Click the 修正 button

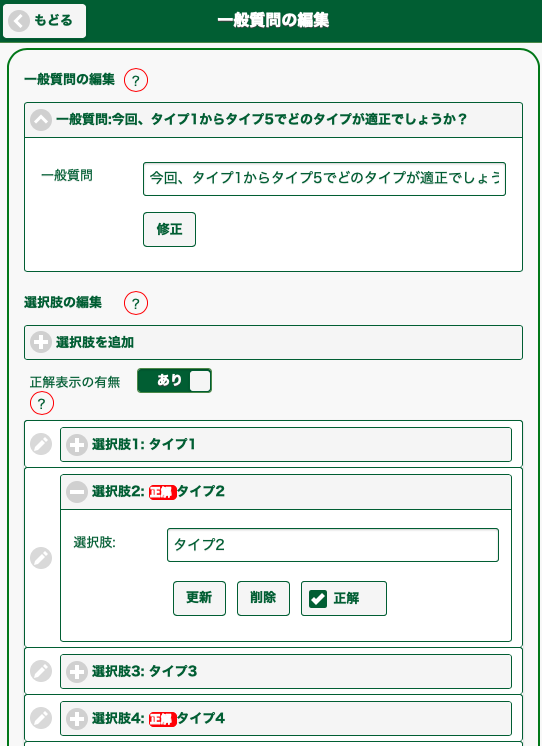(169, 229)
